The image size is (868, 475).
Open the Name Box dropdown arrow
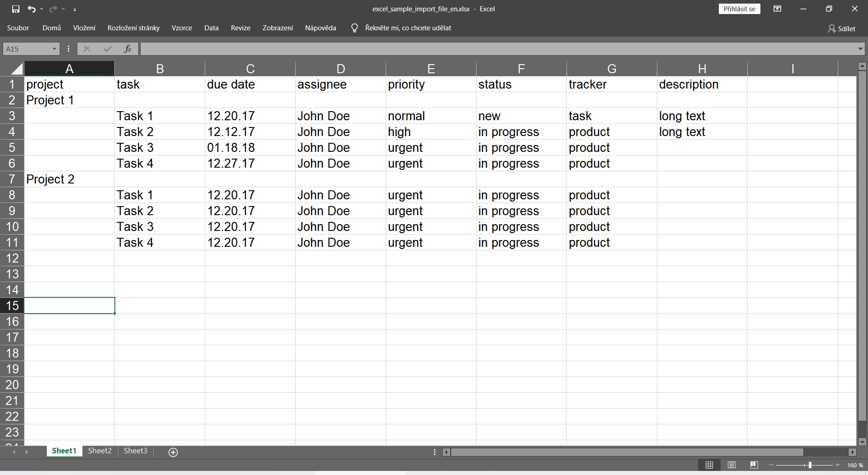tap(54, 49)
